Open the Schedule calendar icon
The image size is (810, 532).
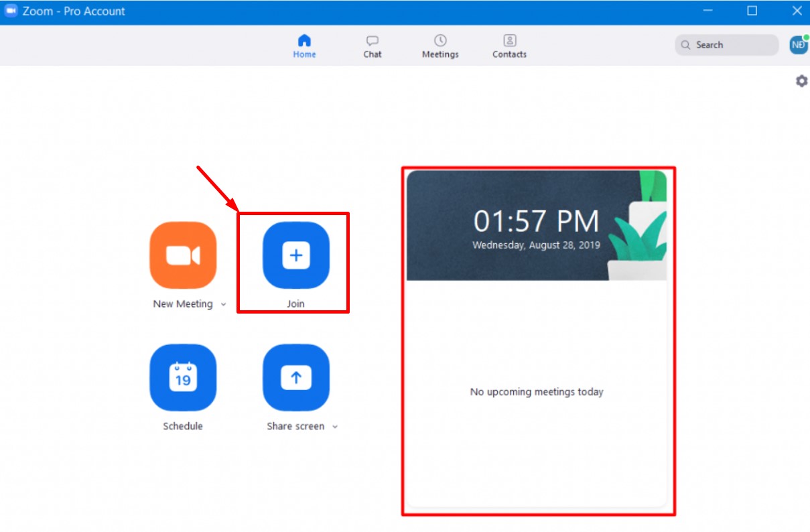183,377
